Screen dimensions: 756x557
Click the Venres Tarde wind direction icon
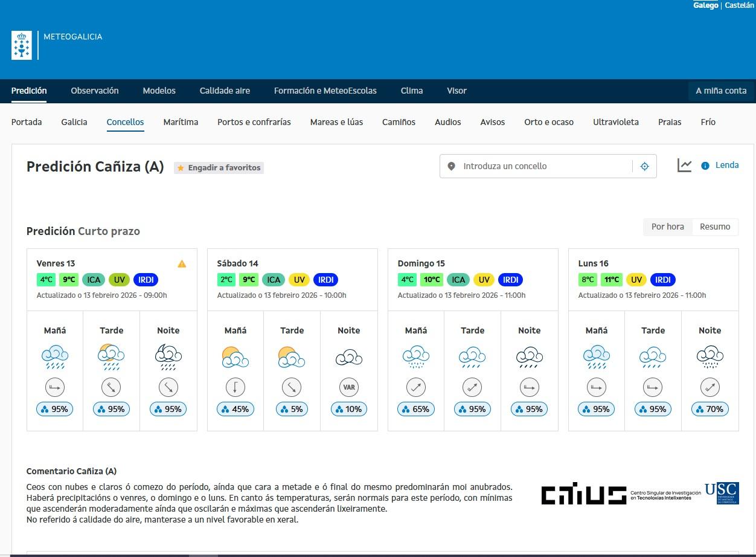click(x=112, y=387)
